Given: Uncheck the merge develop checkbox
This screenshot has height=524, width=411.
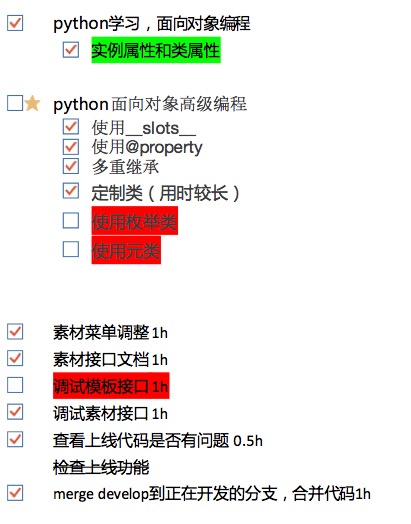Looking at the screenshot, I should coord(15,493).
